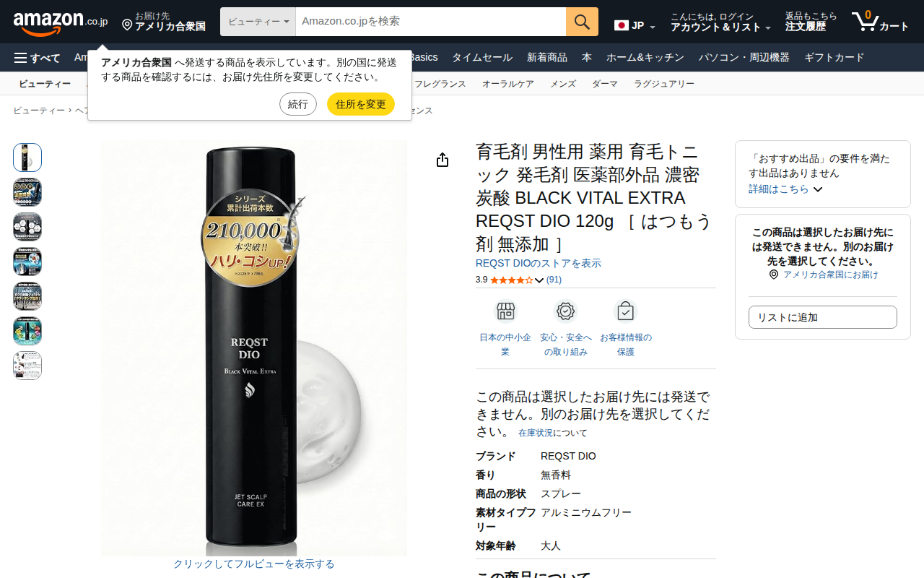924x578 pixels.
Task: Click the 日本の中小企業 storefront icon
Action: click(505, 311)
